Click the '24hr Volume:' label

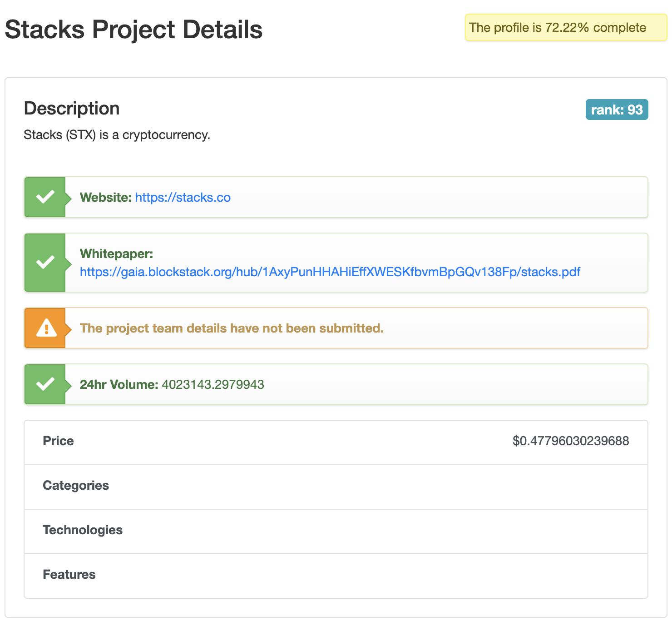point(119,385)
